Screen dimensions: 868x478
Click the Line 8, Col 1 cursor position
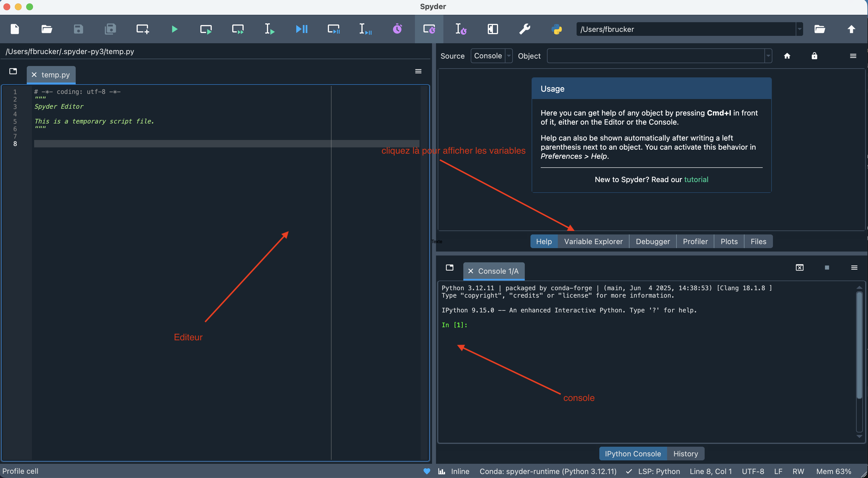pyautogui.click(x=711, y=471)
